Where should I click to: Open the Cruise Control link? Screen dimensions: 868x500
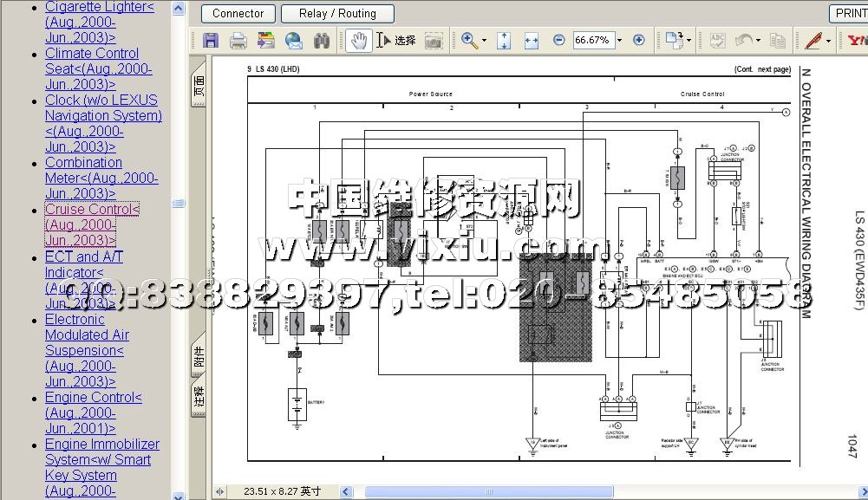(92, 224)
